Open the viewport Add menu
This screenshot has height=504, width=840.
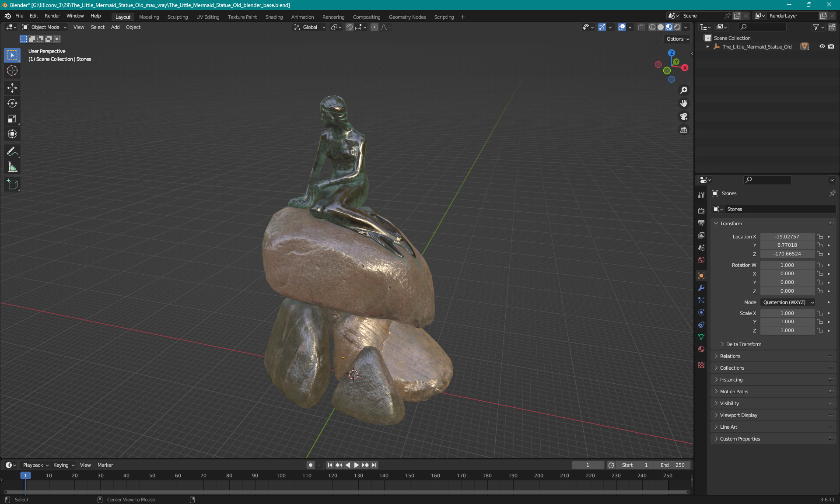pyautogui.click(x=115, y=27)
